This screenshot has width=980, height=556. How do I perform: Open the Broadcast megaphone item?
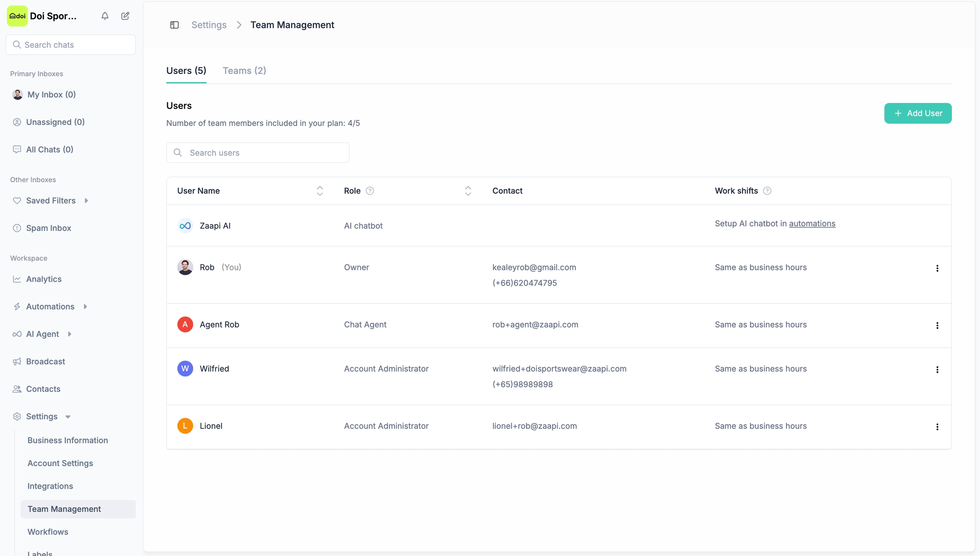pyautogui.click(x=45, y=361)
